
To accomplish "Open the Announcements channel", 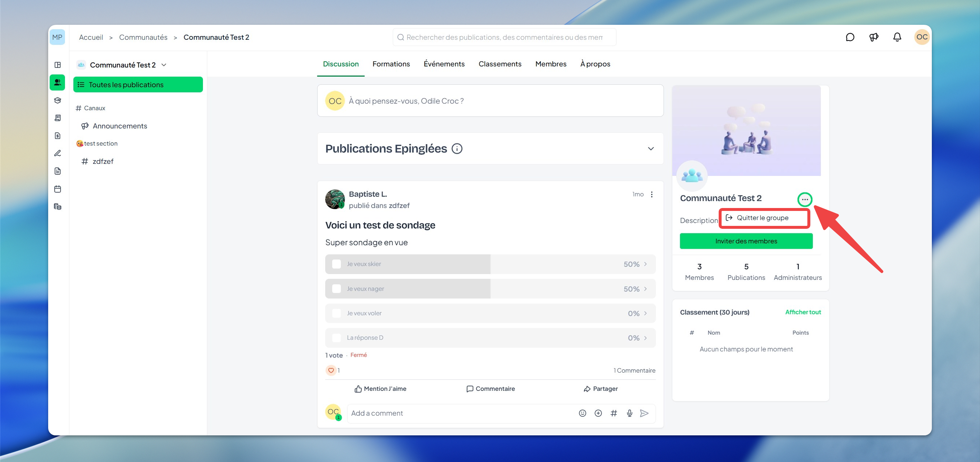I will [114, 126].
